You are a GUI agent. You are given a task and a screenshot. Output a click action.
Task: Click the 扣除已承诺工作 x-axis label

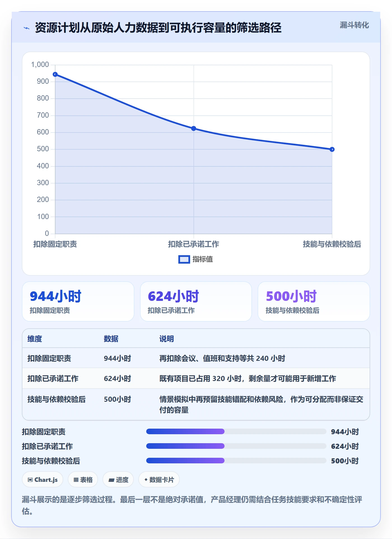pyautogui.click(x=193, y=244)
